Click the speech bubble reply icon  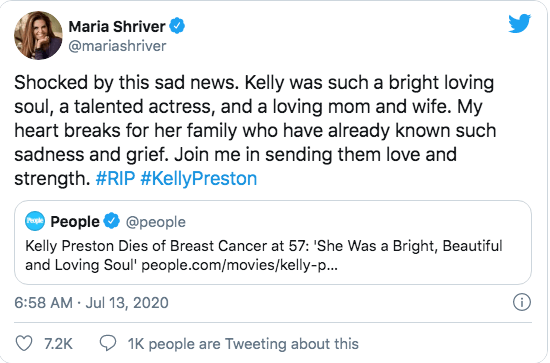(x=108, y=343)
